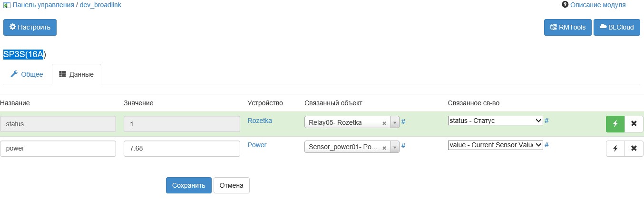
Task: Clear the Relay05- Rozetka linked object selection
Action: pos(384,123)
